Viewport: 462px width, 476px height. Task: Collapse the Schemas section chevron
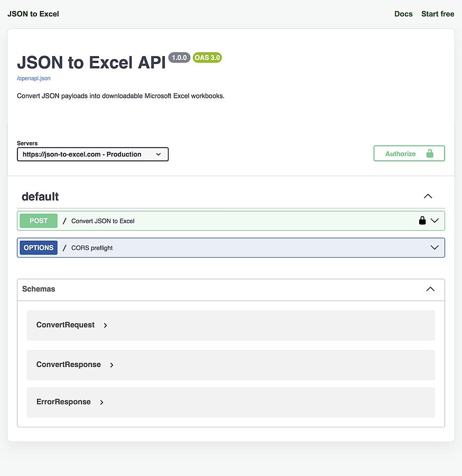pyautogui.click(x=430, y=289)
